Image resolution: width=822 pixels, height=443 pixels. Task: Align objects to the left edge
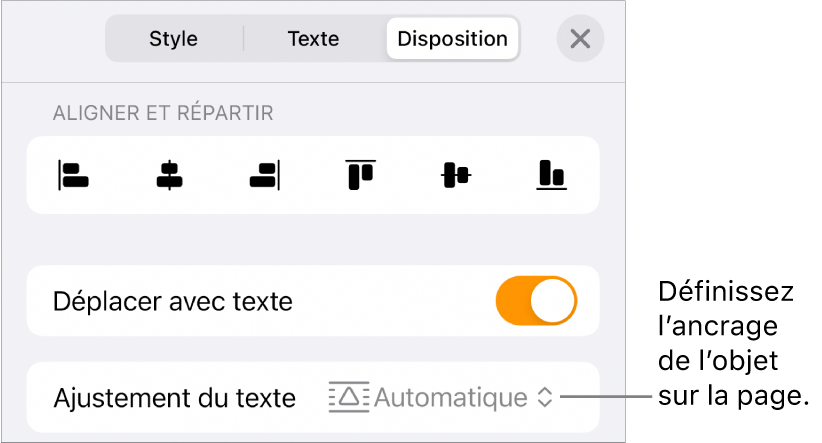coord(74,176)
